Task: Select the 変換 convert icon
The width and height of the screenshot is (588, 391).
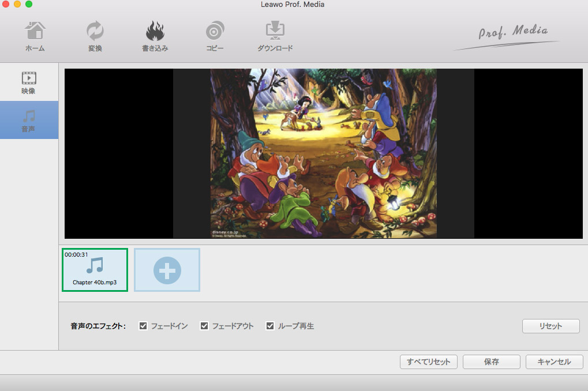Action: coord(95,36)
